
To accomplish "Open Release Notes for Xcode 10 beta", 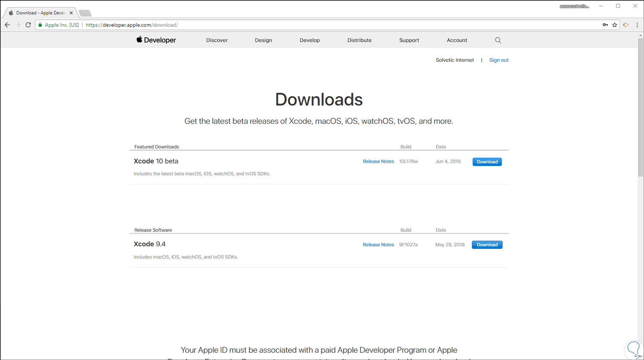I will click(378, 161).
